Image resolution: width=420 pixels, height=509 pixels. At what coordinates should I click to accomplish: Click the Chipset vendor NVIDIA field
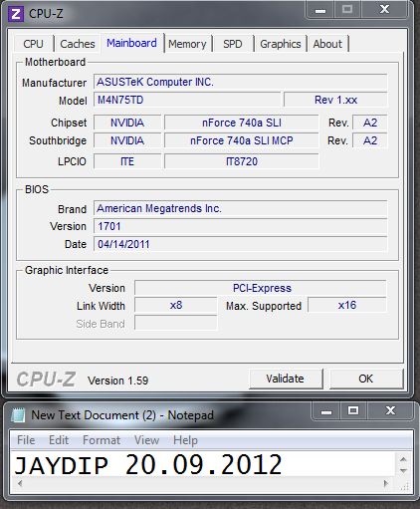point(127,123)
